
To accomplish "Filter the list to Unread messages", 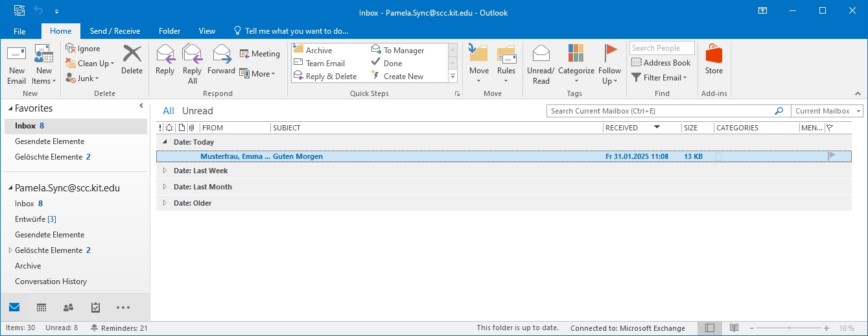I will tap(198, 111).
